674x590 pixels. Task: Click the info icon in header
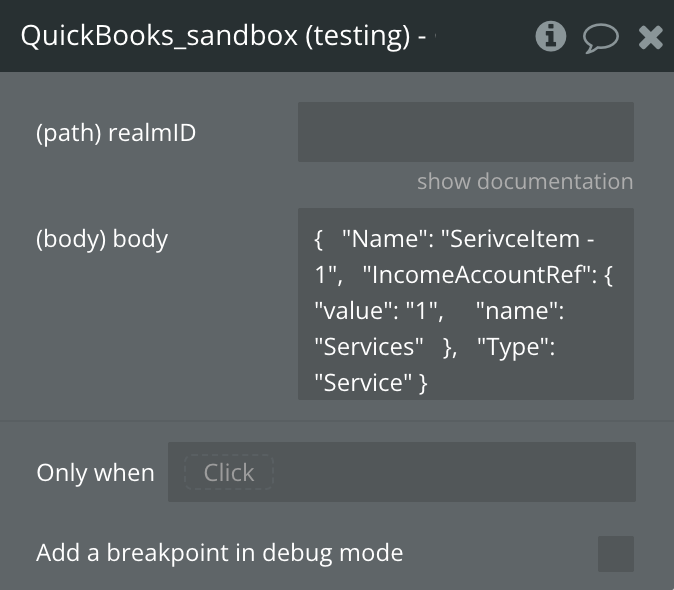[x=551, y=37]
